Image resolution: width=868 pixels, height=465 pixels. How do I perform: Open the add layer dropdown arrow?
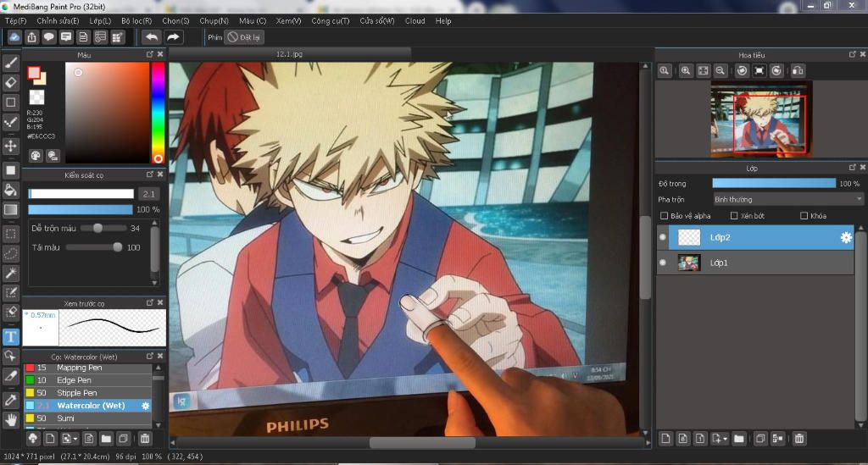pos(725,439)
